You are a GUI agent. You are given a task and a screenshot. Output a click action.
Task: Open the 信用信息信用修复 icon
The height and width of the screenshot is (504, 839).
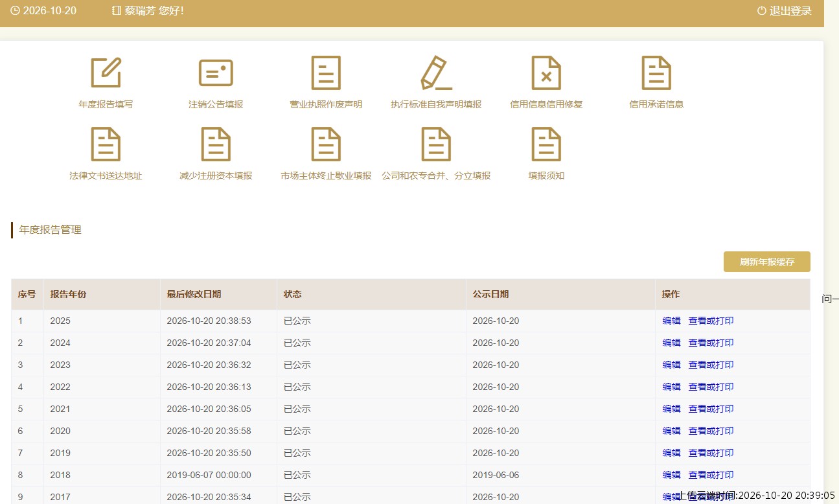click(x=546, y=73)
